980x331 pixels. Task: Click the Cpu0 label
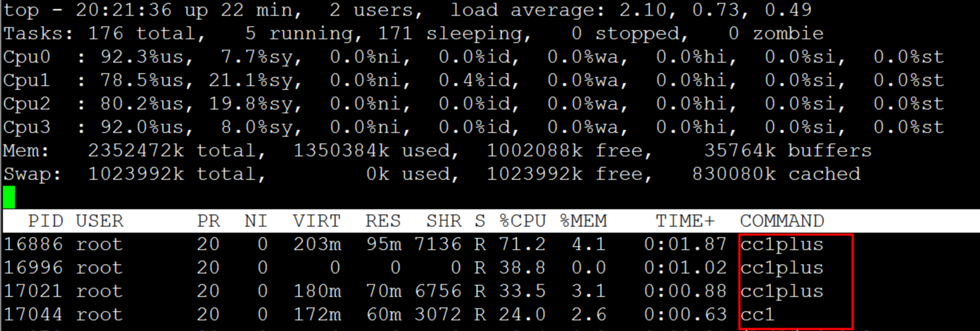(x=27, y=57)
